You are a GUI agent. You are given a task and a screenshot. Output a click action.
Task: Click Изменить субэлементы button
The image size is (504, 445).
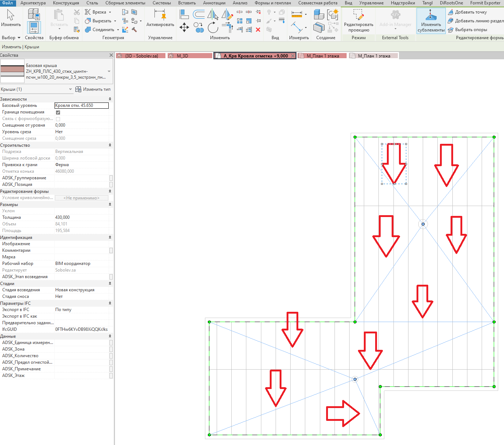[431, 21]
